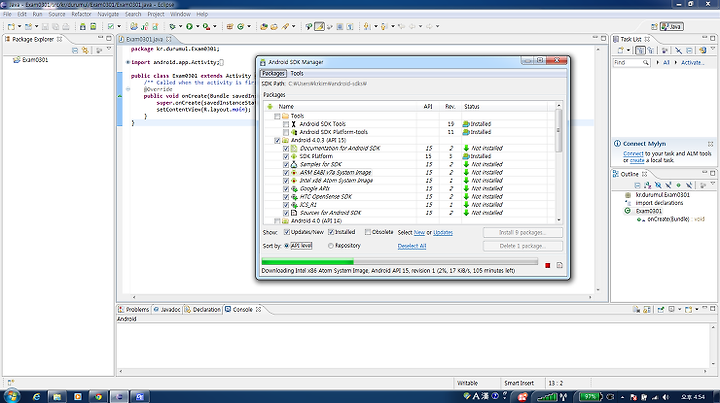Open the dropdown arrow beside the Debug button
This screenshot has height=403, width=720.
180,27
